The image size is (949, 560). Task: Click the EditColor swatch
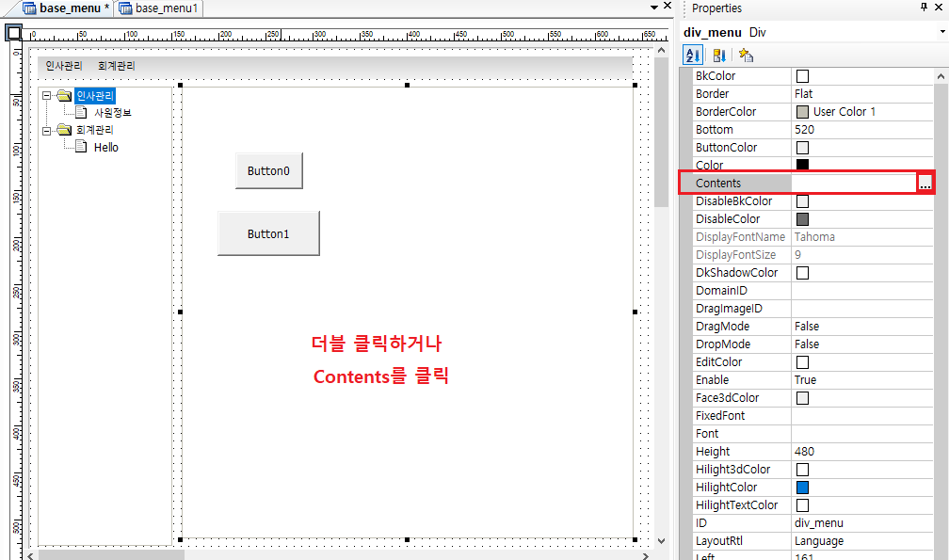(802, 362)
